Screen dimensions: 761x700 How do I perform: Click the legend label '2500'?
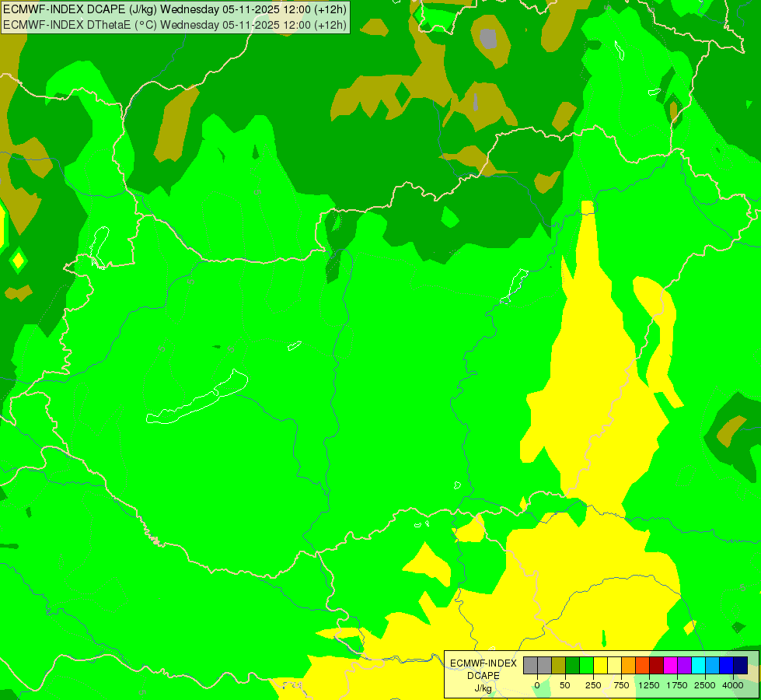[705, 685]
